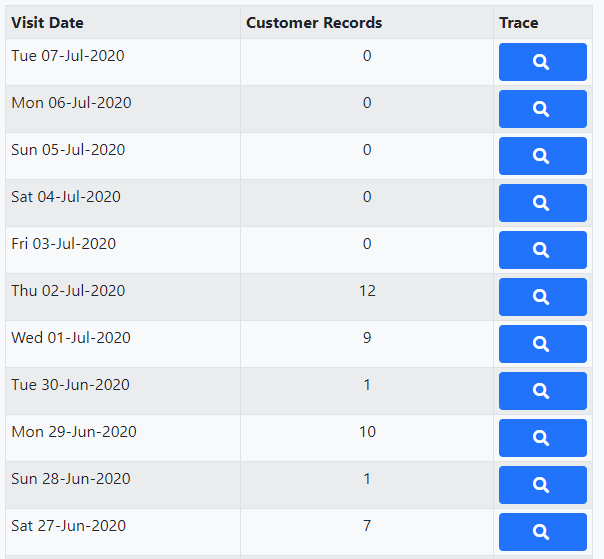Click the record count 7 cell

tap(367, 532)
